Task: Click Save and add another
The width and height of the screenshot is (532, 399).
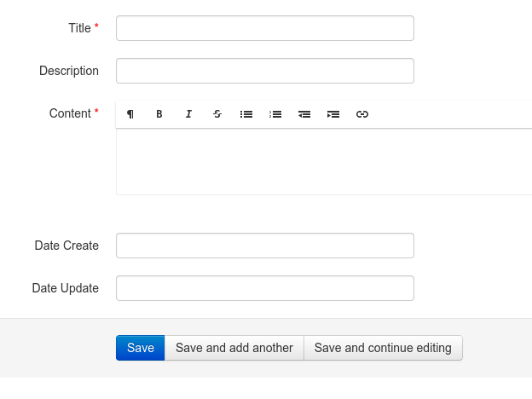Action: pos(234,348)
